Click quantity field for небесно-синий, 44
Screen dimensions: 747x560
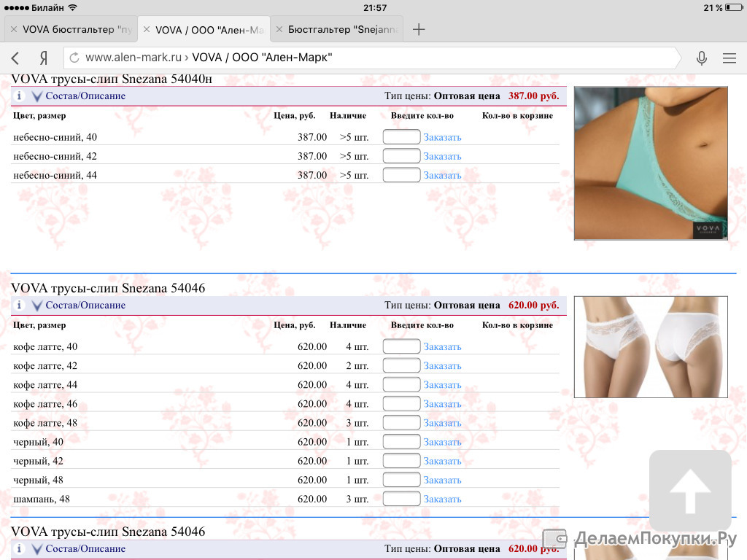click(402, 175)
